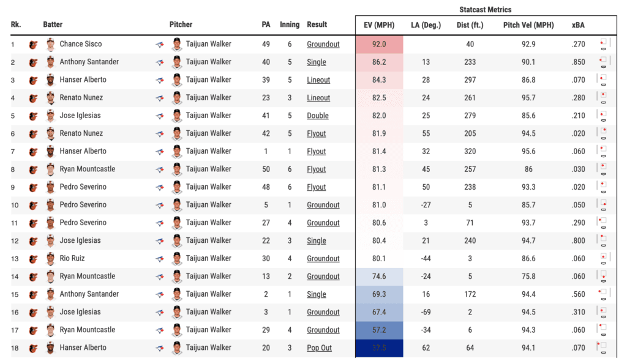Click the Inning column header
Viewport: 627px width, 364px height.
290,25
